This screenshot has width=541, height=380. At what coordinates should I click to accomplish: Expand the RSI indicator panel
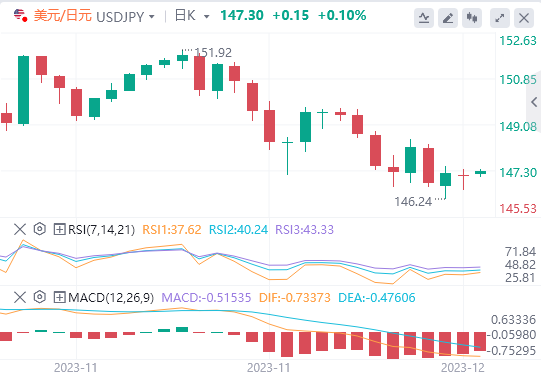59,229
